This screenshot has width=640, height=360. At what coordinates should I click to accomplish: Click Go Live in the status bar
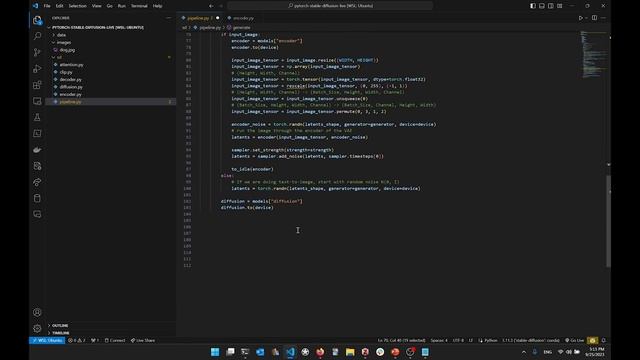574,340
